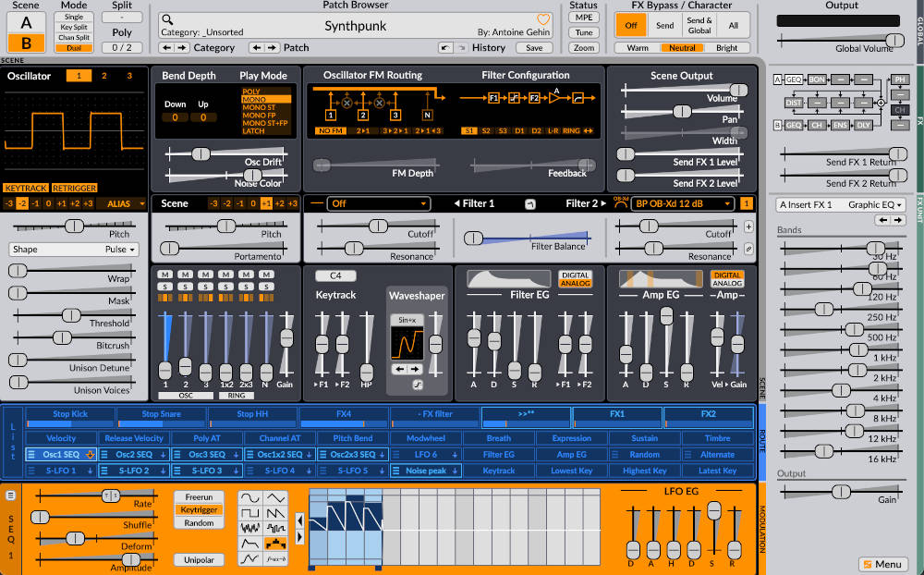This screenshot has height=575, width=924.
Task: Select the step sequencer LFO shape
Action: tap(275, 544)
